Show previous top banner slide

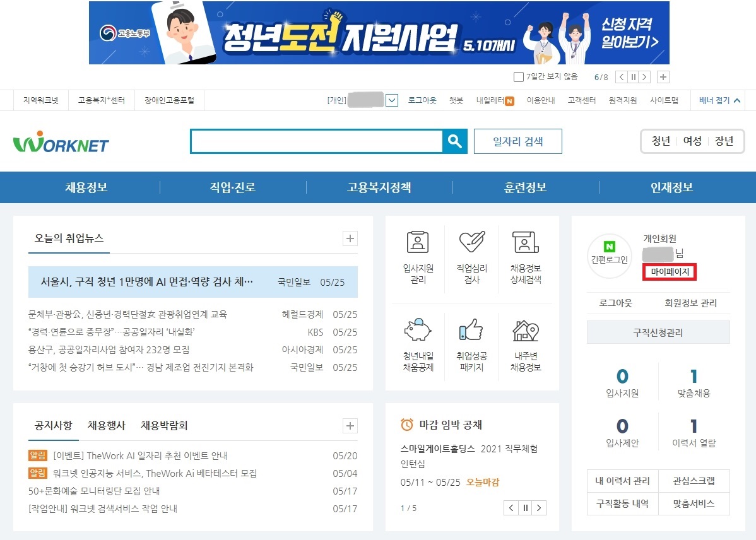tap(622, 77)
